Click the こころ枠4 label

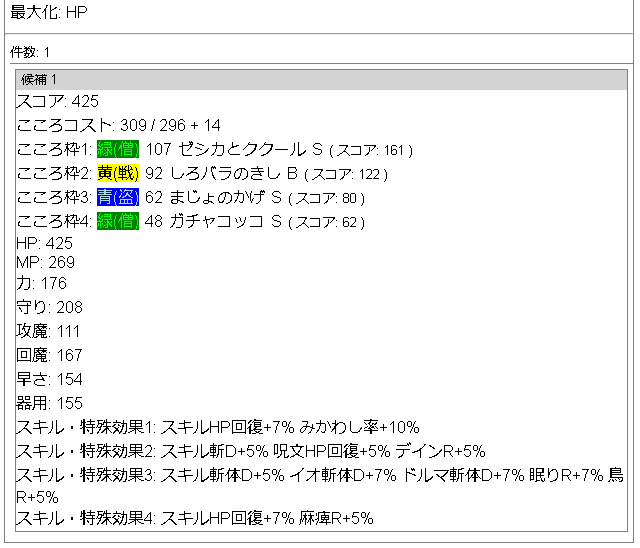tap(54, 222)
